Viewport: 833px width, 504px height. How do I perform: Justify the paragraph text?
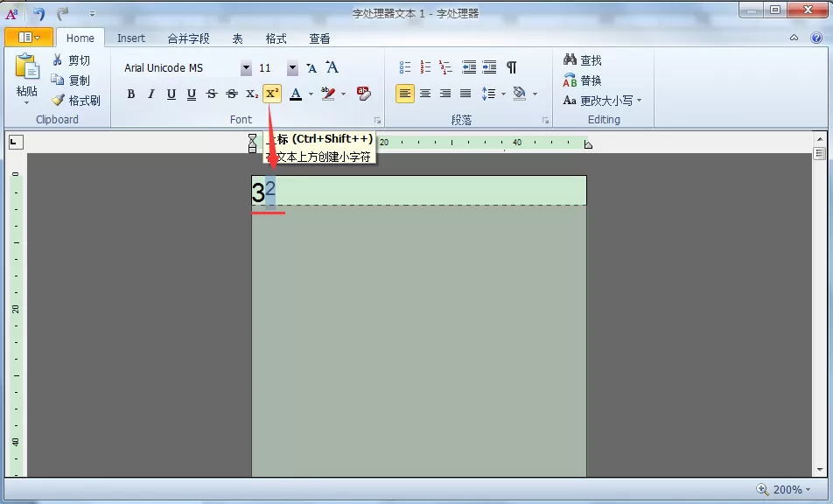pyautogui.click(x=465, y=94)
